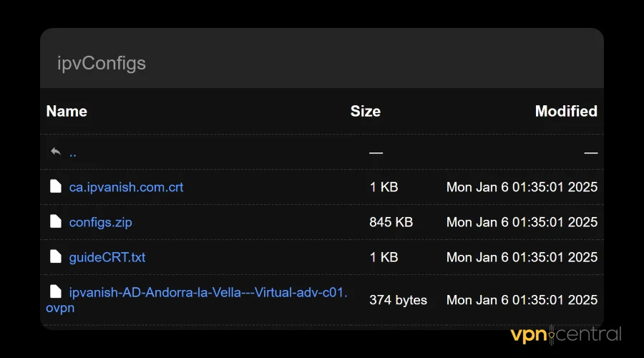Download the configs.zip link
This screenshot has width=644, height=358.
[x=100, y=222]
